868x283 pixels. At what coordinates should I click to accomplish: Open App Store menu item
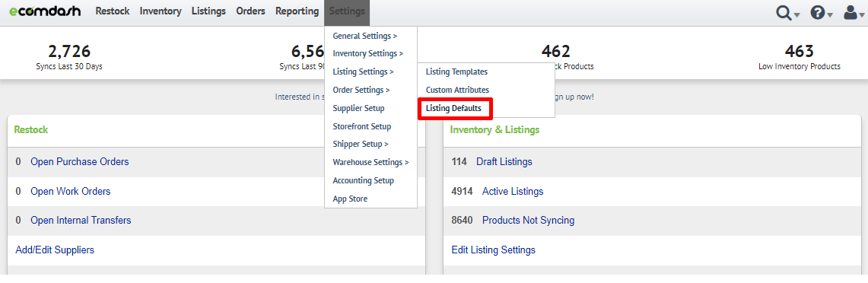(350, 199)
